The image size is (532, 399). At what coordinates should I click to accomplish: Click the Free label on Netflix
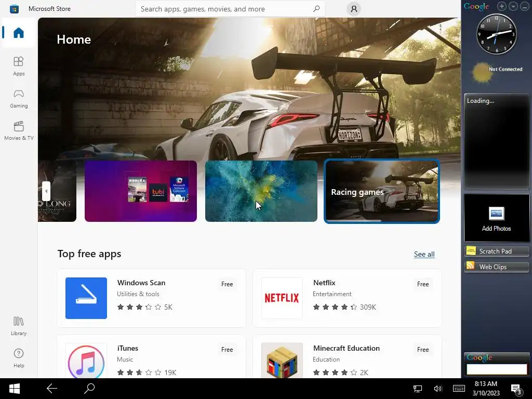[423, 284]
